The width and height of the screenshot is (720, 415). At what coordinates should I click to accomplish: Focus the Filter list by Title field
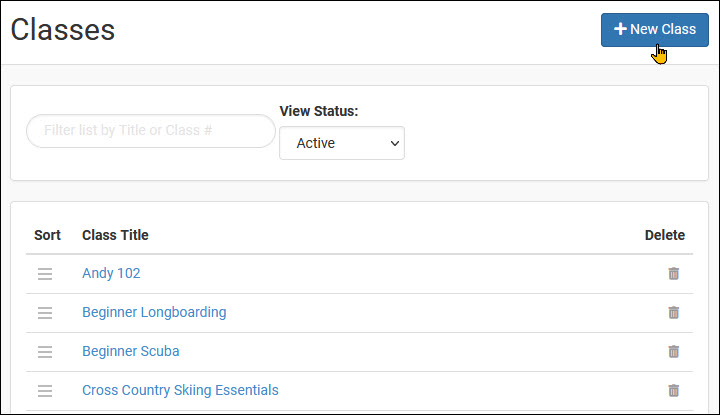point(151,131)
